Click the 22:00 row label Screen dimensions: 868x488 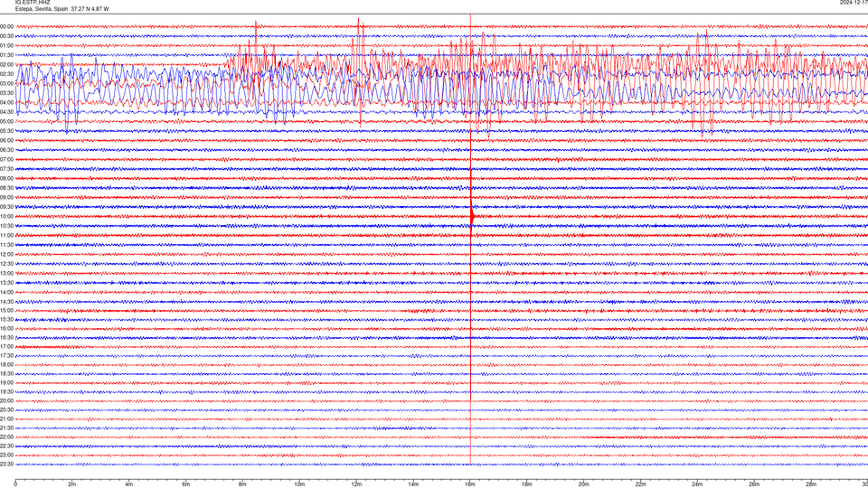6,436
